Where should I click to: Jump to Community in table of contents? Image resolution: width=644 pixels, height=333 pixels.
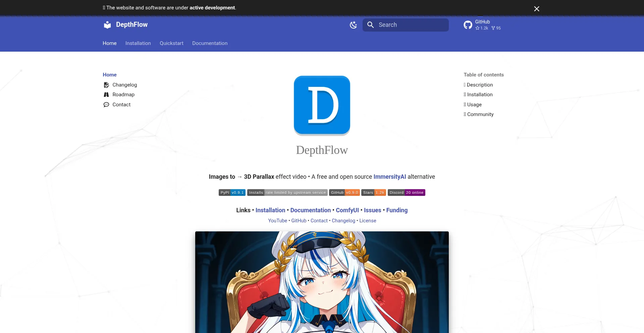click(480, 114)
